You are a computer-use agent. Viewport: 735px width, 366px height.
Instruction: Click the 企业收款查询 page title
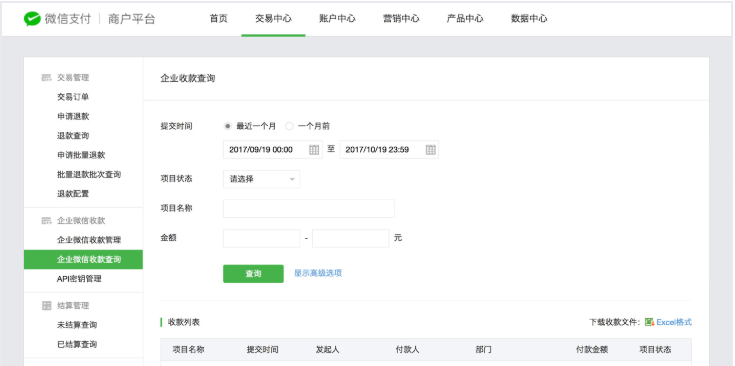188,78
